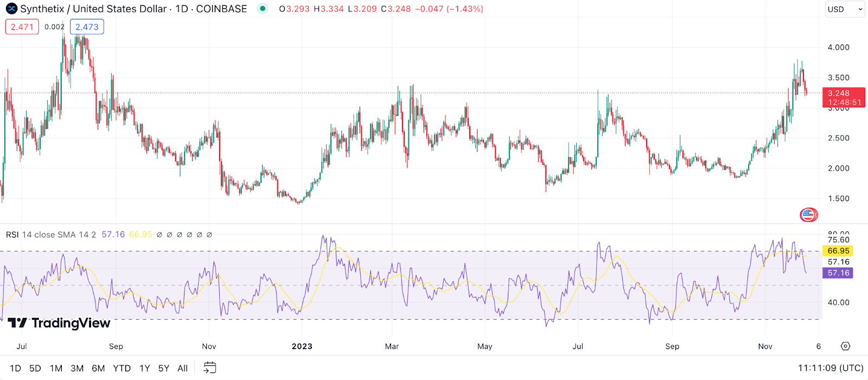Click the RSI value 57.16 in legend
The width and height of the screenshot is (868, 380).
(113, 235)
